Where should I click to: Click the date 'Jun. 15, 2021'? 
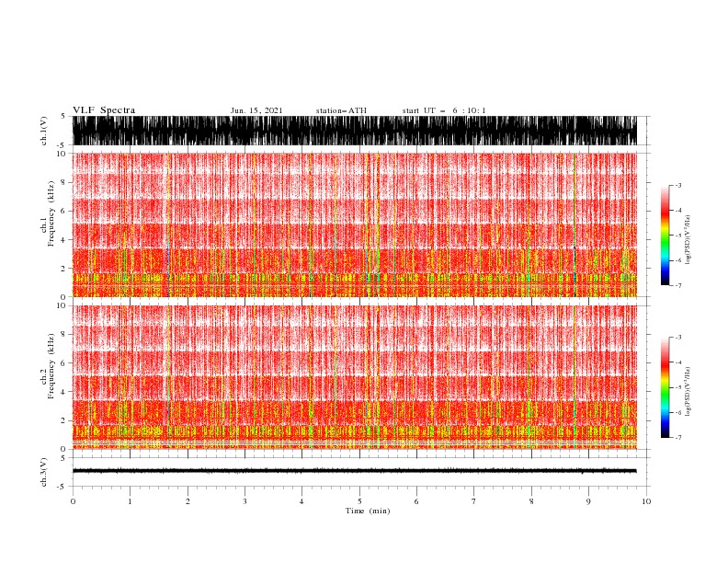coord(256,110)
